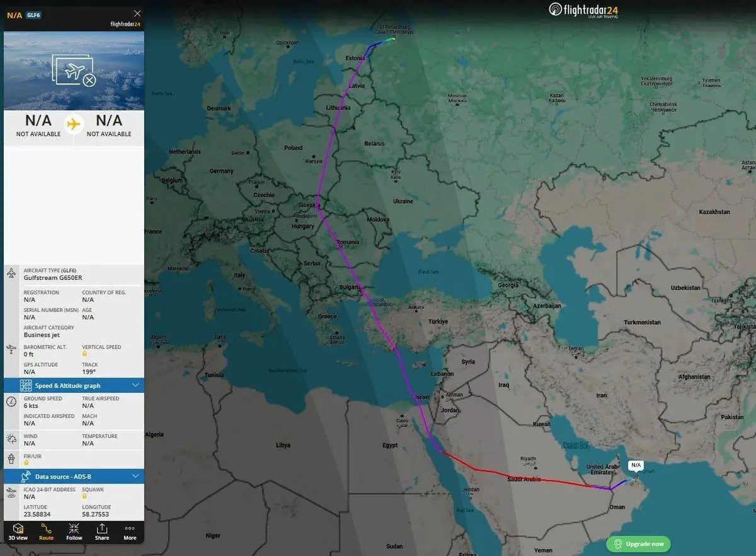Click the GLF6 aircraft type badge
Screen dimensions: 756x556
(33, 15)
